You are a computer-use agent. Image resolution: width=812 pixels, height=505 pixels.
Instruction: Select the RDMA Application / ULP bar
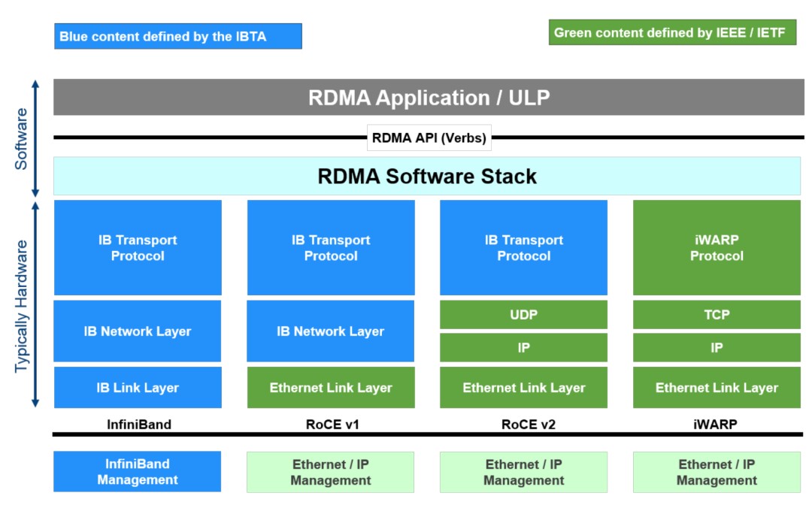coord(429,97)
